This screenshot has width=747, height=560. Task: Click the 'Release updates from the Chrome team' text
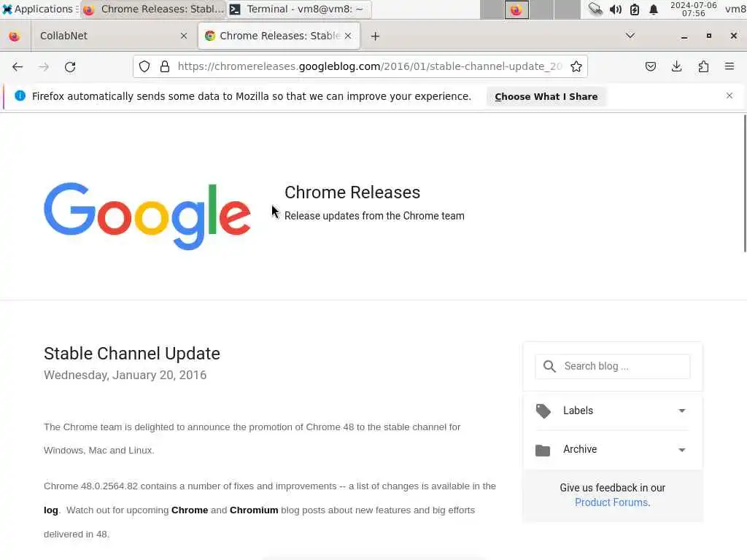click(374, 216)
